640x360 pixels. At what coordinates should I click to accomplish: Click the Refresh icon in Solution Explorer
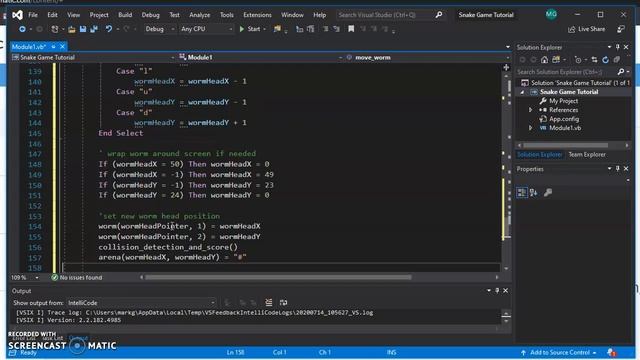click(x=605, y=60)
